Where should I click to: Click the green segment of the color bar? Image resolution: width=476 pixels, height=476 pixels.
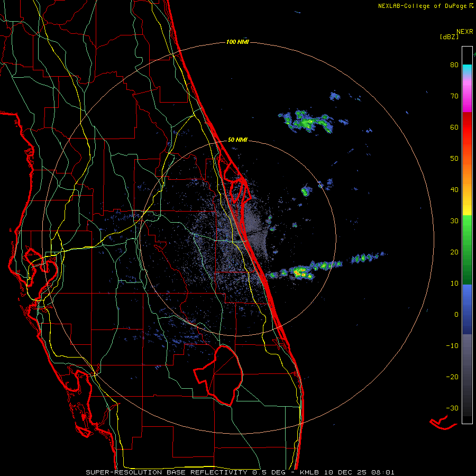(467, 250)
